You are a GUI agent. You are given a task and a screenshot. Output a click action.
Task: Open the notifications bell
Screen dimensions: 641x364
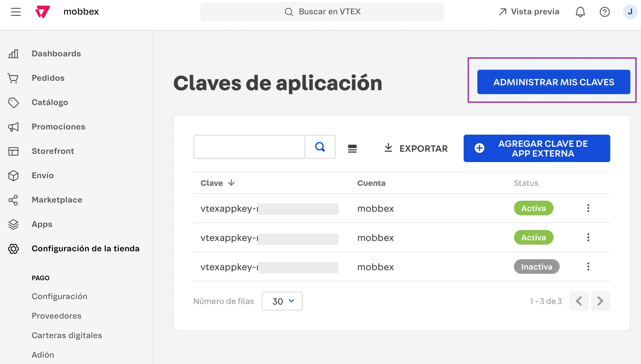580,12
